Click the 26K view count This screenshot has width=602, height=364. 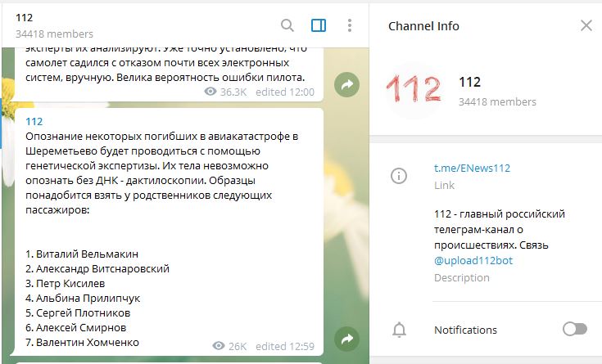click(229, 346)
